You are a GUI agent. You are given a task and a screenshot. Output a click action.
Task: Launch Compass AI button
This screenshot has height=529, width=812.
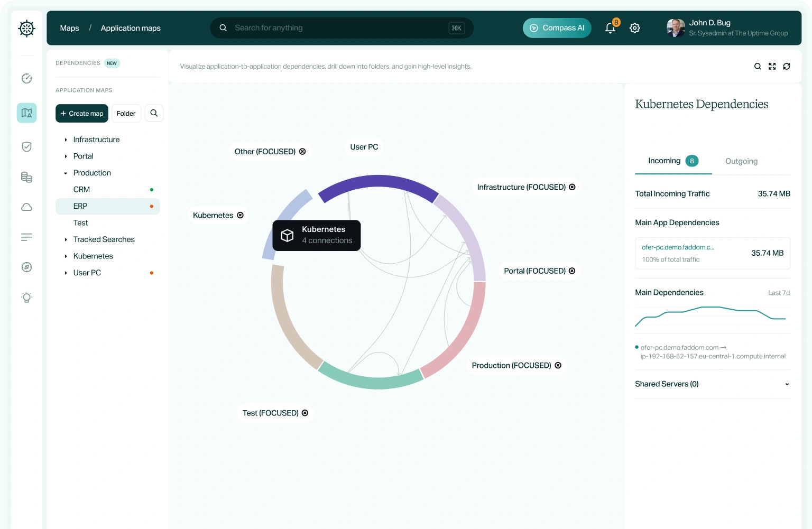[x=557, y=28]
